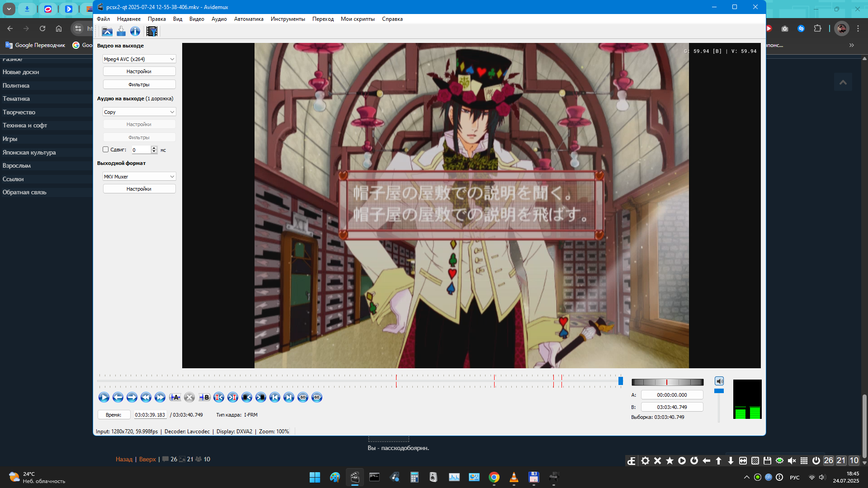
Task: Click the video Фильтры button
Action: pyautogui.click(x=139, y=84)
